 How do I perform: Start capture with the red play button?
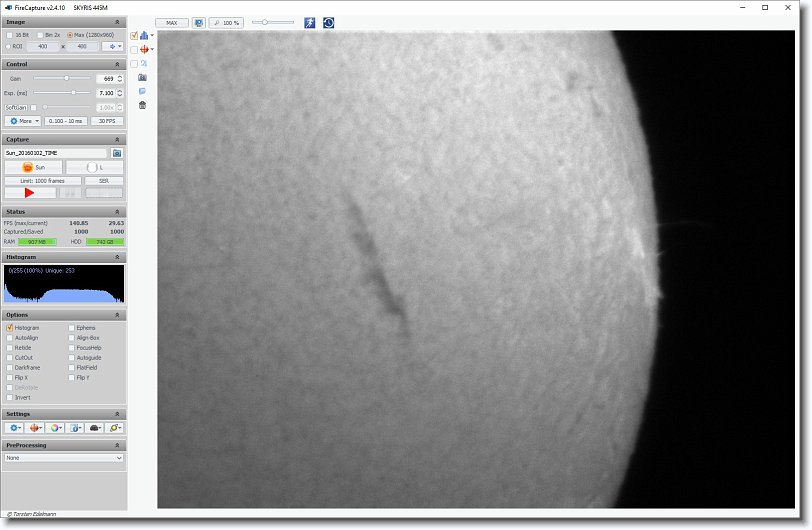point(30,193)
